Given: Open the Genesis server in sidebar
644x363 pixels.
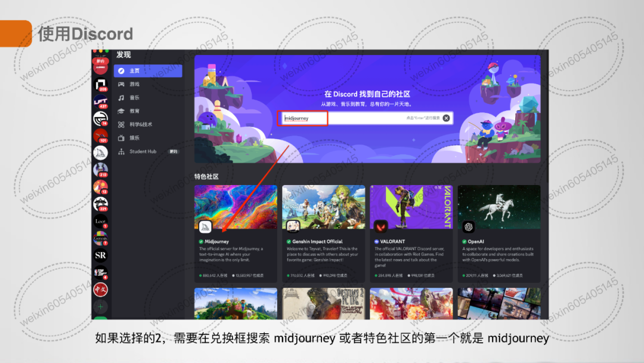Looking at the screenshot, I should click(x=100, y=238).
